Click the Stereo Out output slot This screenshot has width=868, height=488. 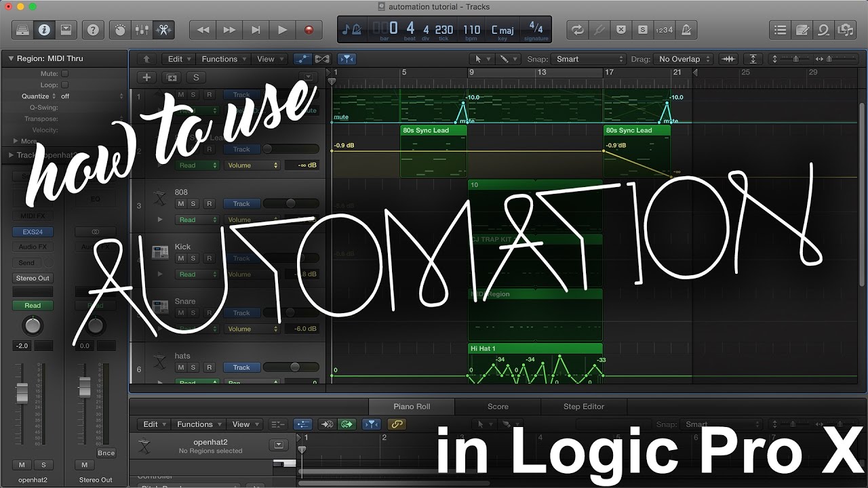click(x=33, y=278)
